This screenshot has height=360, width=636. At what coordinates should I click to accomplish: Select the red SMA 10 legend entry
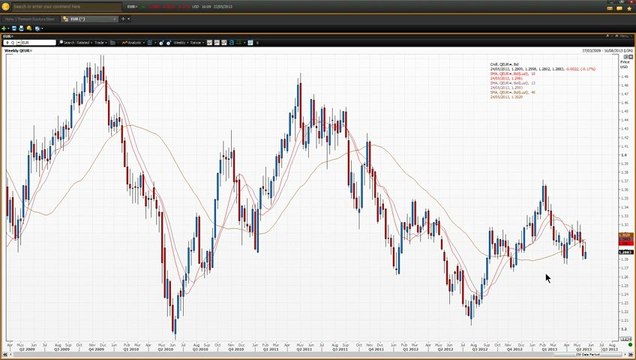click(x=513, y=74)
